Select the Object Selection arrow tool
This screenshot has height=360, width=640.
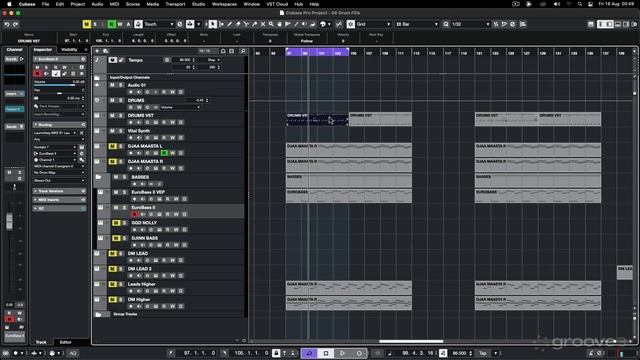point(213,24)
